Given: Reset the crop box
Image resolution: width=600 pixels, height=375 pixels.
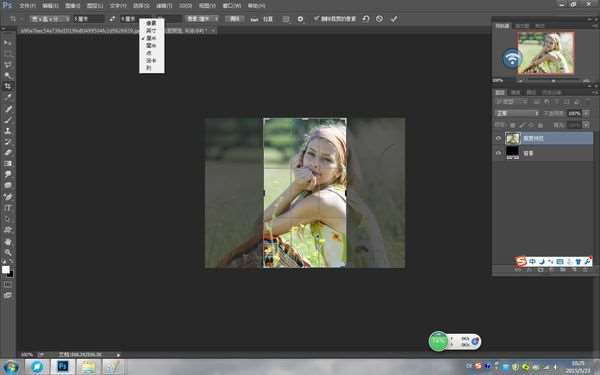Looking at the screenshot, I should pyautogui.click(x=365, y=18).
